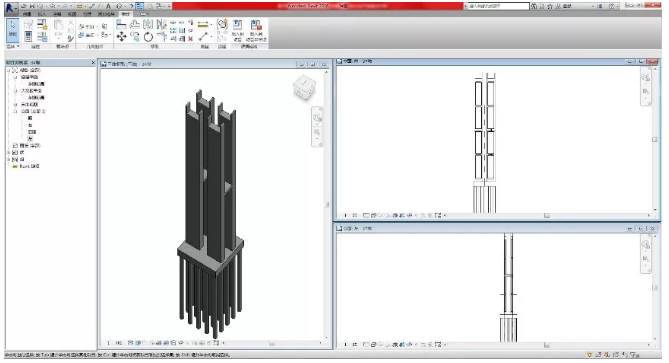Viewport: 669px width, 363px height.
Task: Select the reference level under Floor Plans
Action: click(x=36, y=84)
